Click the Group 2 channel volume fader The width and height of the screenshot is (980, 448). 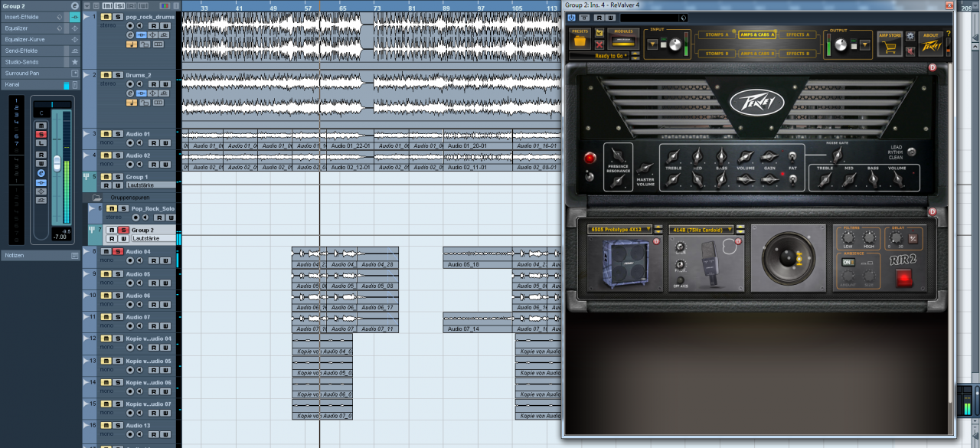pyautogui.click(x=57, y=162)
